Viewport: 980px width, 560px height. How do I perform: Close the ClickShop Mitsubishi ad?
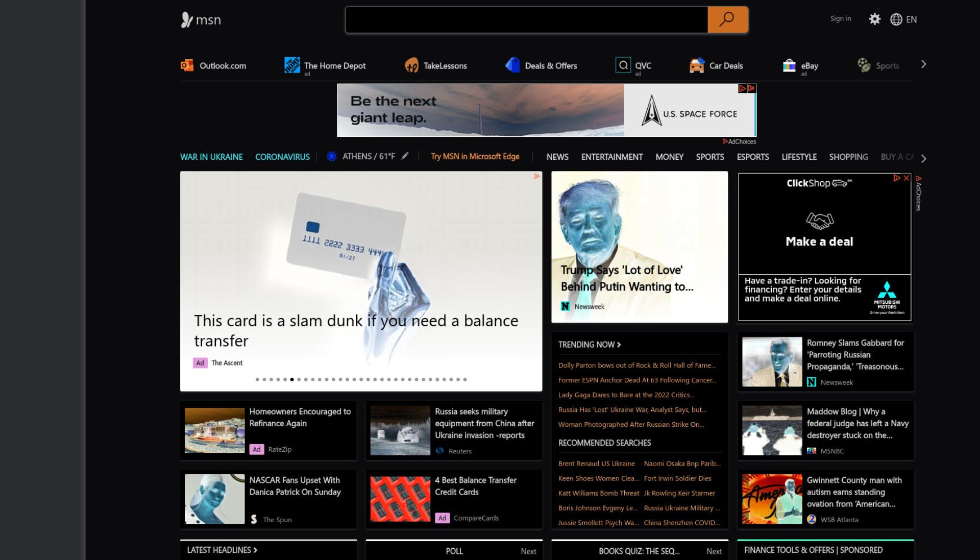click(906, 178)
